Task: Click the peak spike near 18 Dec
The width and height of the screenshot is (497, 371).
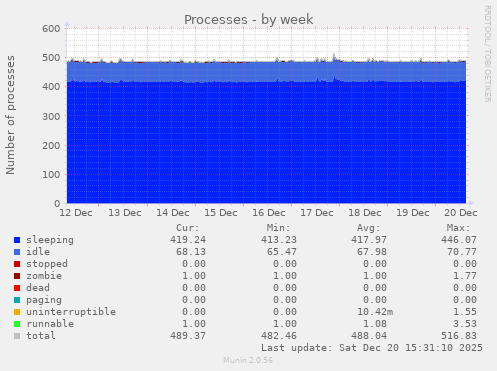Action: [x=334, y=57]
